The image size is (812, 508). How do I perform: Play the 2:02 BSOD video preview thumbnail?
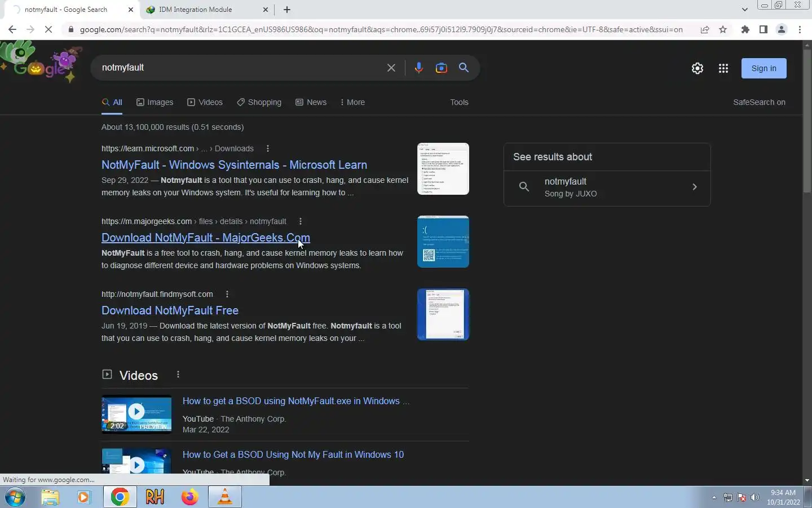coord(136,414)
